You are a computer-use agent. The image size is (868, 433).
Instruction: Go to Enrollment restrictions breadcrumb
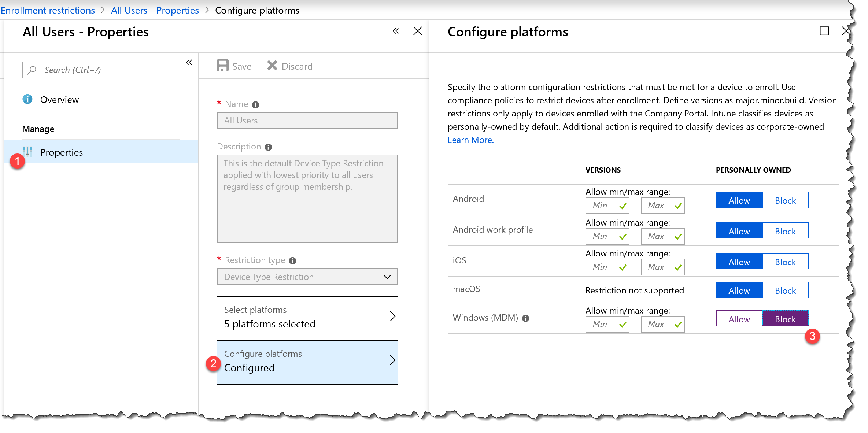coord(48,10)
